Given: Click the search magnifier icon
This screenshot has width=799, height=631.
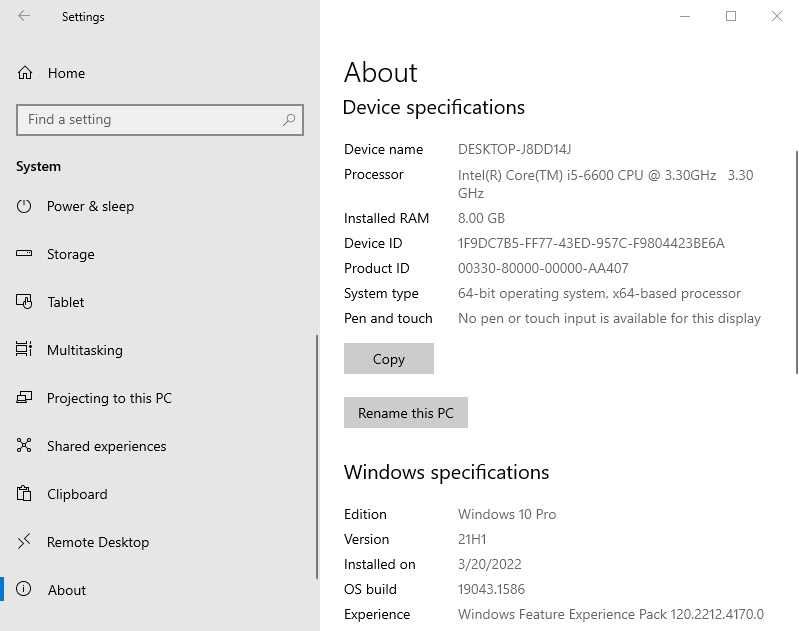Looking at the screenshot, I should click(289, 120).
